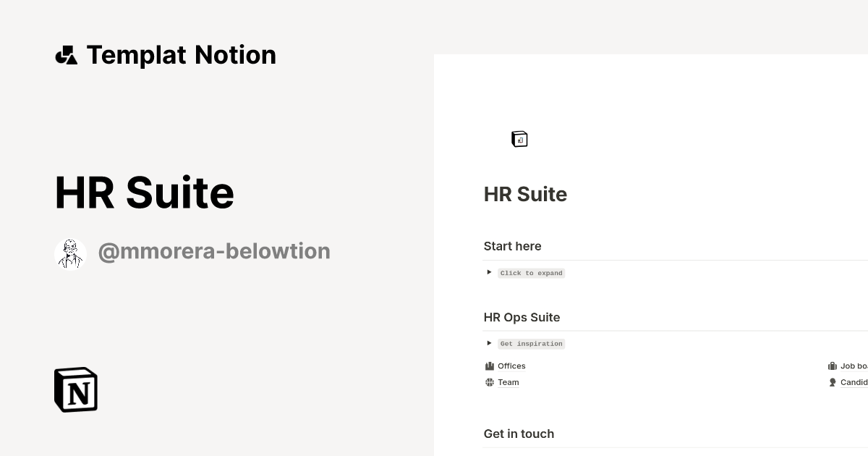Screen dimensions: 868x456
Task: Click the Team globe icon
Action: [490, 382]
